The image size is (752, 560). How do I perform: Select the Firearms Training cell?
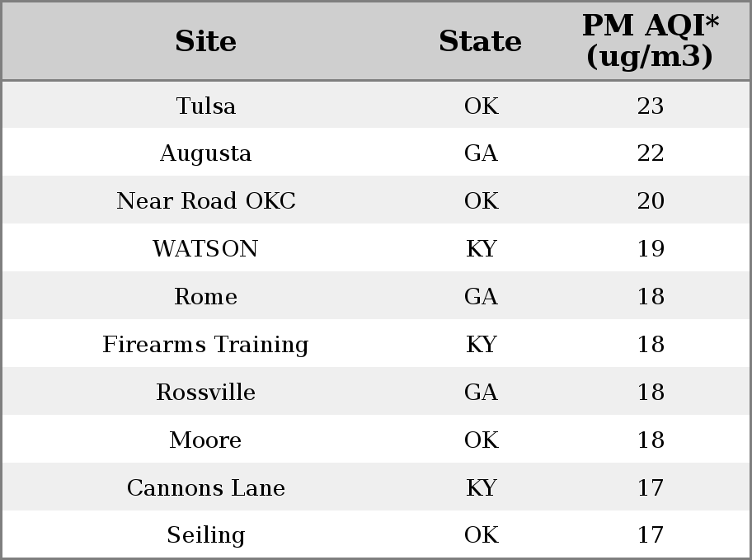pos(206,345)
